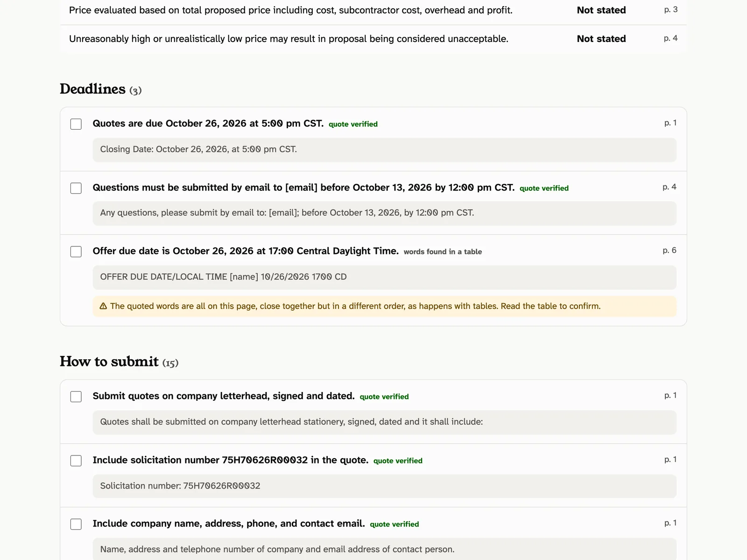The image size is (747, 560).
Task: Select quote 'OFFER DUE DATE/LOCAL TIME'
Action: tap(385, 277)
